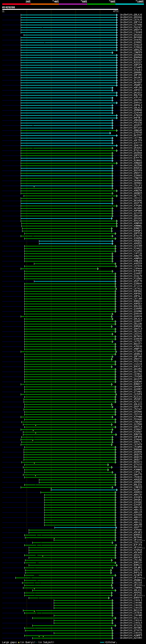Viewport: 146px width, 644px height.
Task: Select the UniRef100_A9UED3 label
Action: tap(131, 492)
